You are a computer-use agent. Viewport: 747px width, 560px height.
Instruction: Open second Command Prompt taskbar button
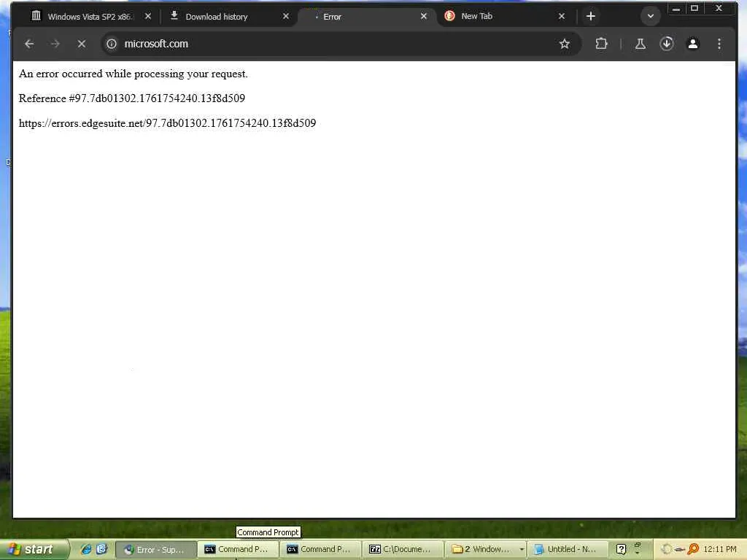[x=321, y=550]
